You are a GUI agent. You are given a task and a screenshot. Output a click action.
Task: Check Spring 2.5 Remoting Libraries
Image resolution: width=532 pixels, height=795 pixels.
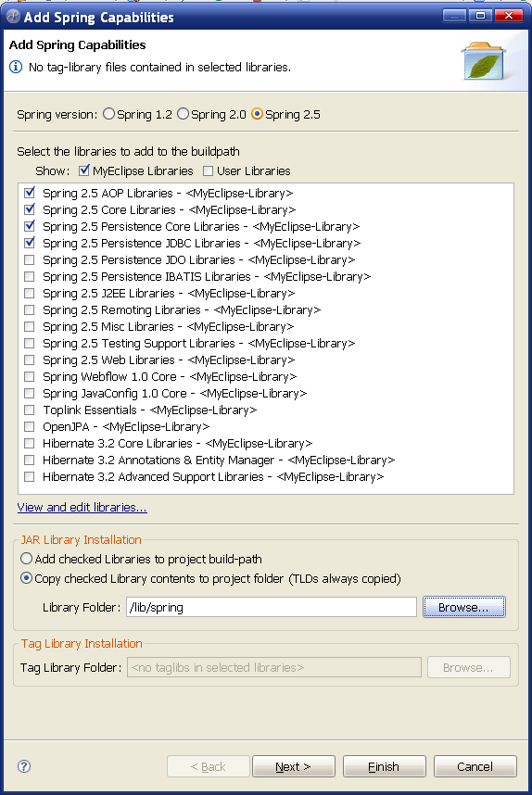pos(30,309)
